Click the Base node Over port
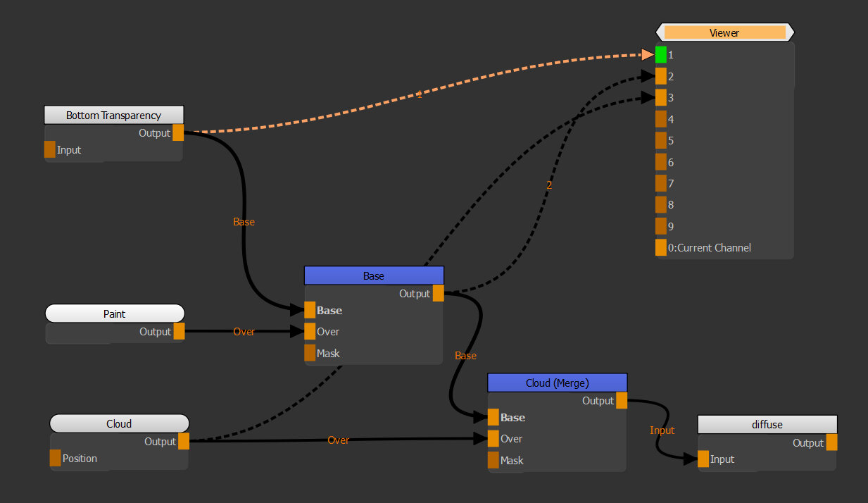 (x=310, y=331)
